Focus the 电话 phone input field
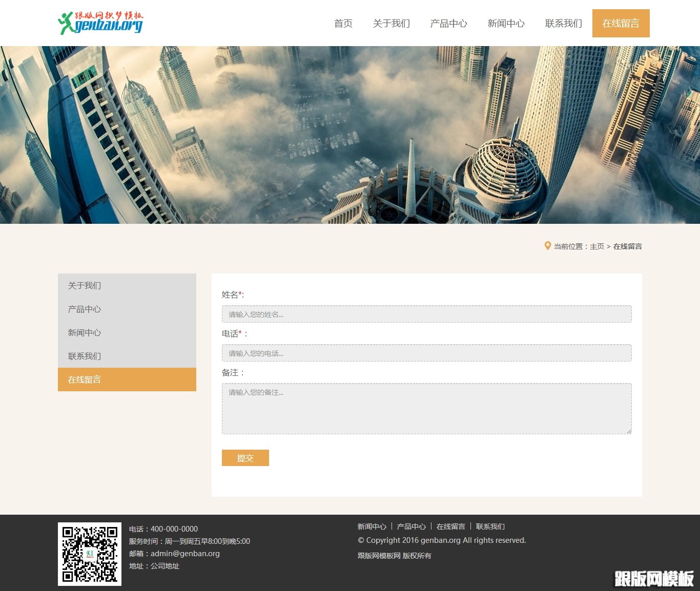The image size is (700, 591). point(427,353)
